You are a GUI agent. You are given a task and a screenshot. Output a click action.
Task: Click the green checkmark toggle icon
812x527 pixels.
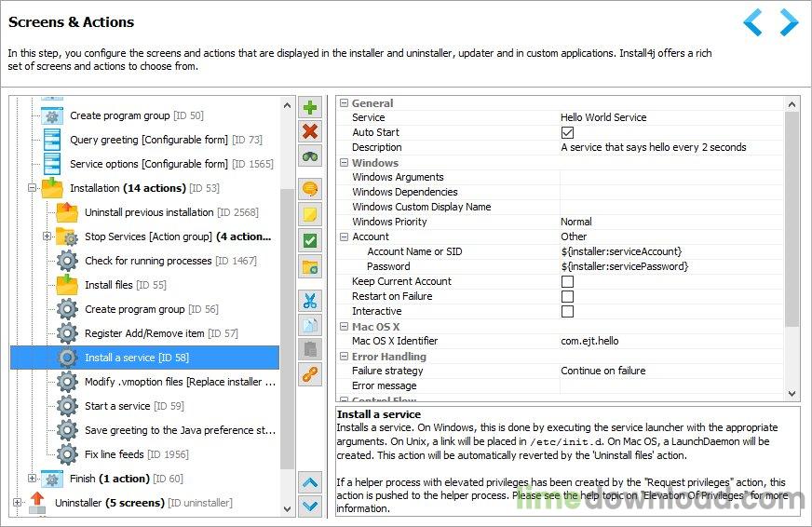pyautogui.click(x=310, y=240)
